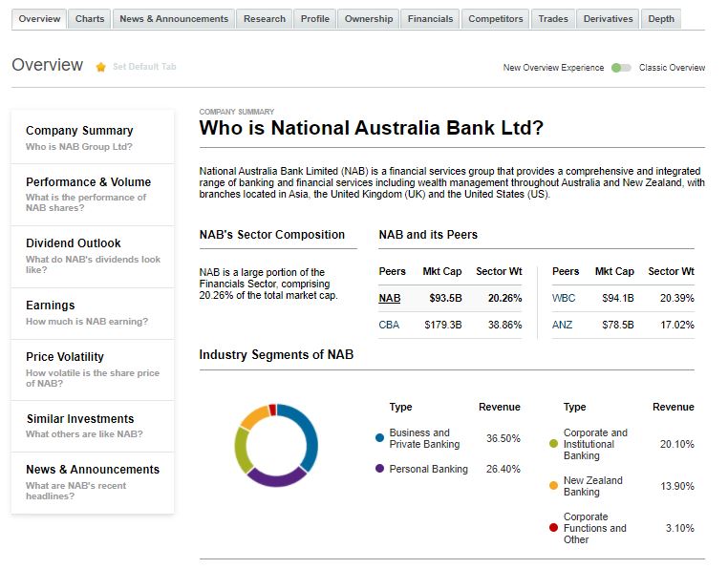Click the blue Business and Private Banking dot
Viewport: 728px width, 569px height.
(x=379, y=438)
